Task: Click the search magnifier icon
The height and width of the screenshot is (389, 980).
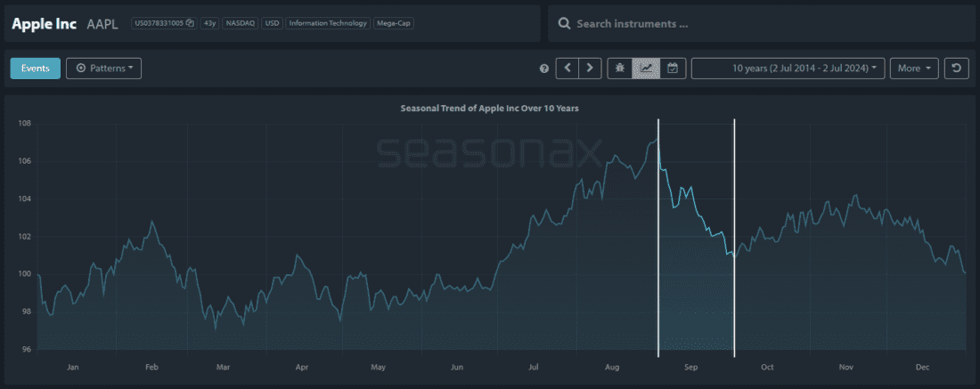Action: click(x=564, y=24)
